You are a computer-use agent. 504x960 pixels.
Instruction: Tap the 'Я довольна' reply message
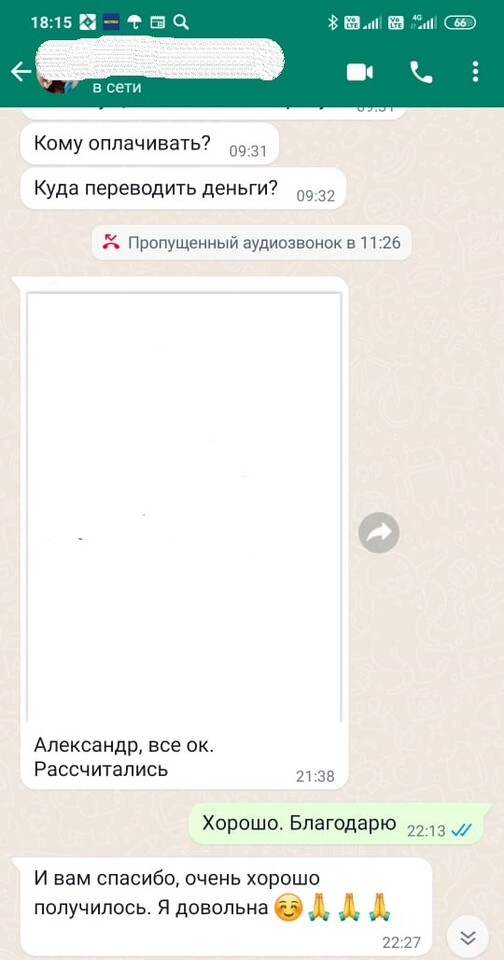coord(222,906)
